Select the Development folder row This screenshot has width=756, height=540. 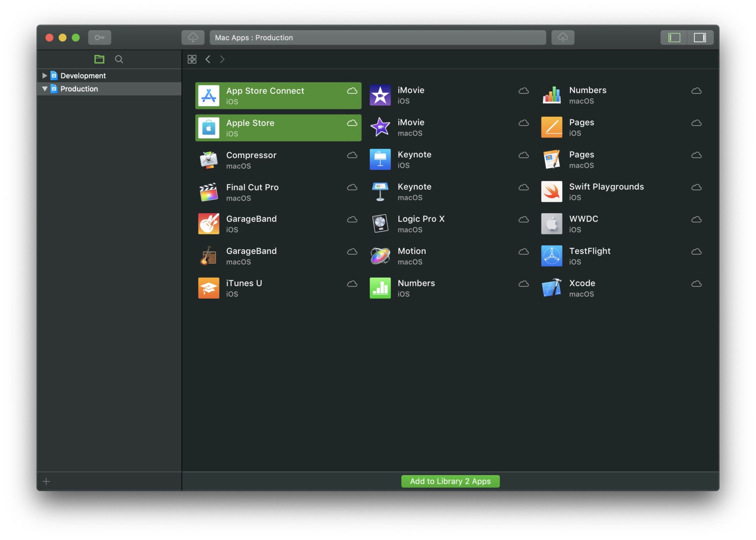coord(109,76)
